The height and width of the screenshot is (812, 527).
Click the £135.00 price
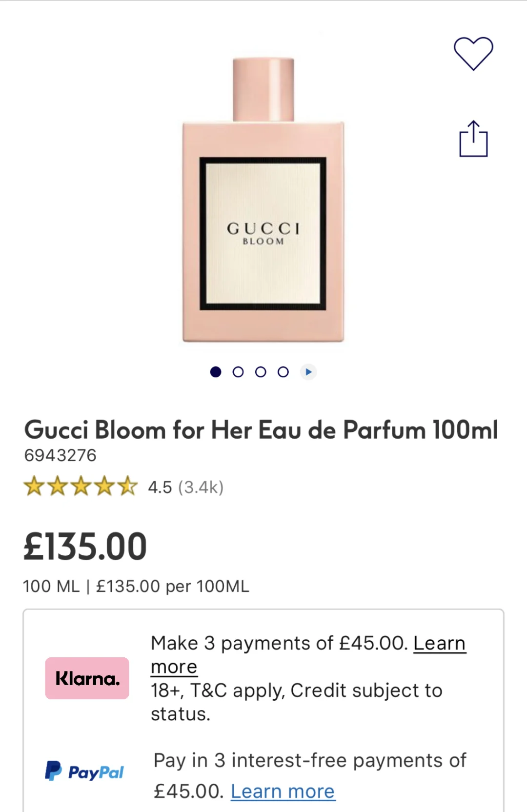click(x=85, y=547)
